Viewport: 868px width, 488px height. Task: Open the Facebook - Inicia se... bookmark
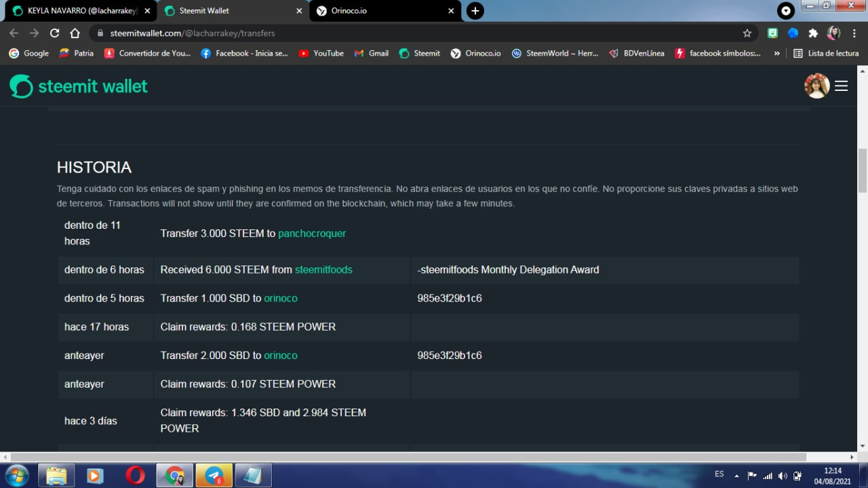245,53
